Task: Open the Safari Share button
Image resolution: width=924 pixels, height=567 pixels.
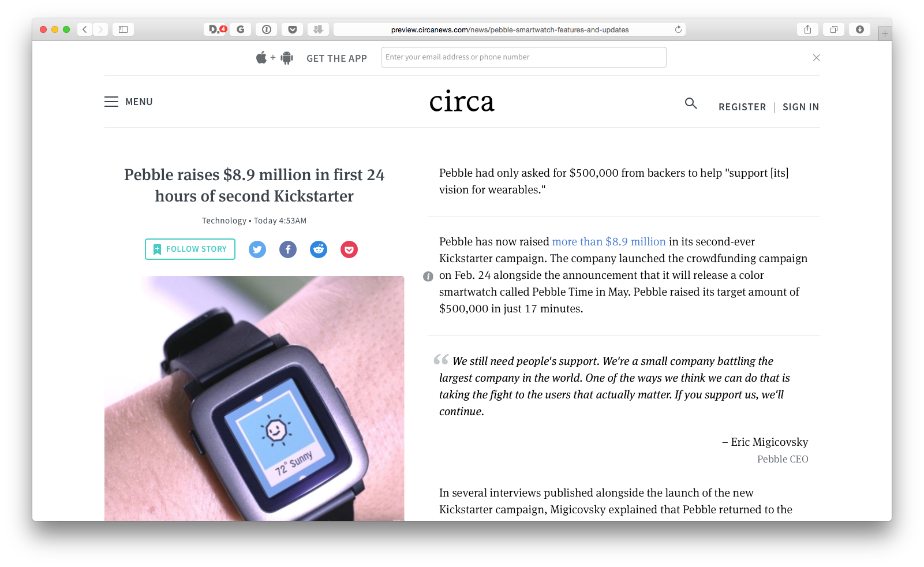Action: pos(807,29)
